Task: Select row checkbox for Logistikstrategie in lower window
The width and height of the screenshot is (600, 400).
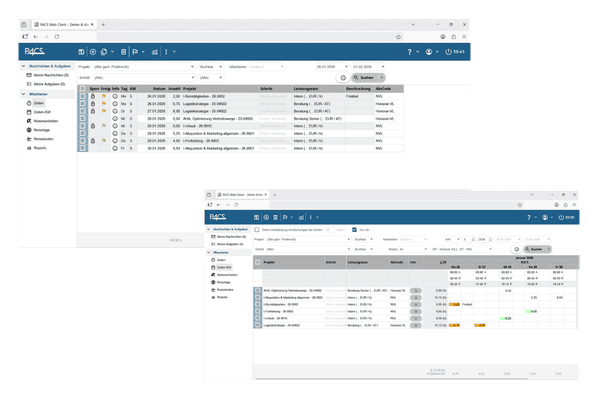Action: [258, 325]
